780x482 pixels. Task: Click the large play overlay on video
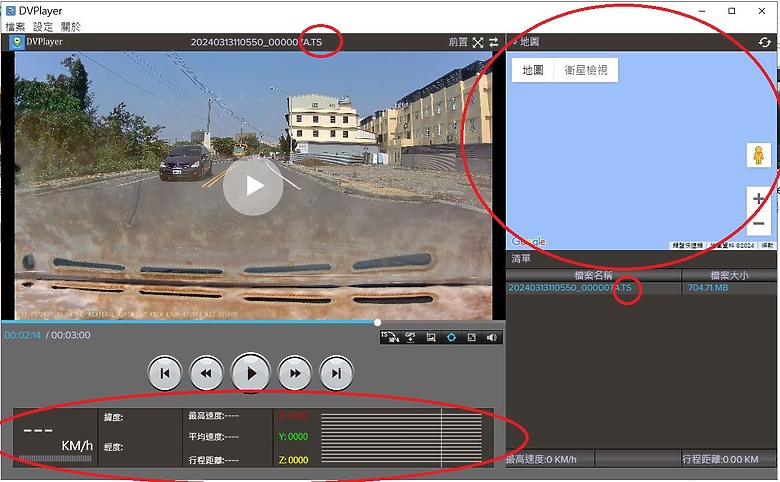pos(253,186)
